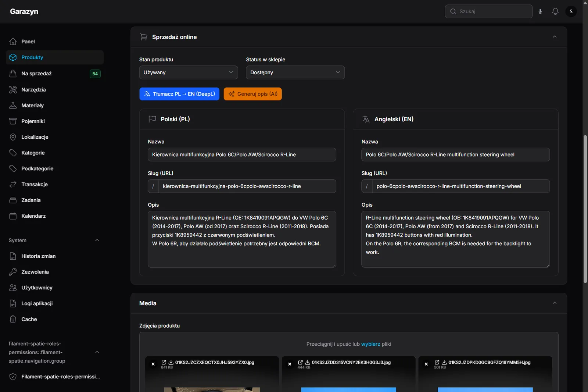Click the Podkategorie tag icon
This screenshot has width=588, height=392.
pos(13,169)
